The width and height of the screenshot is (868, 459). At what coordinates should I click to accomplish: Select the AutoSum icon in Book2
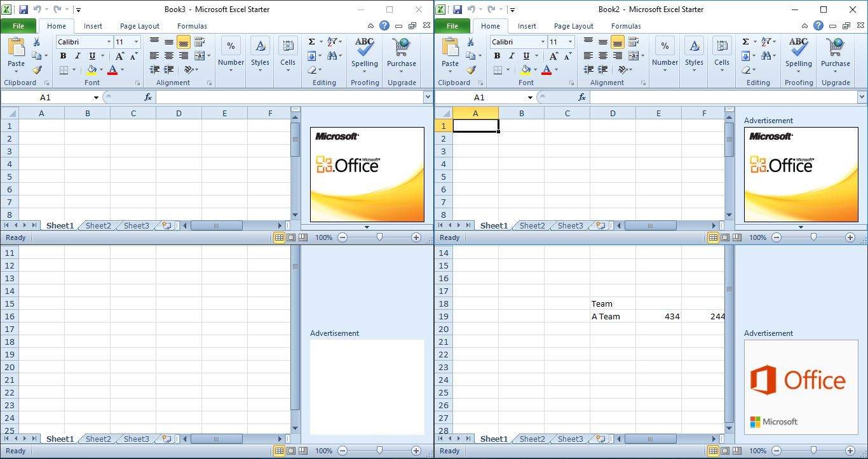click(745, 41)
